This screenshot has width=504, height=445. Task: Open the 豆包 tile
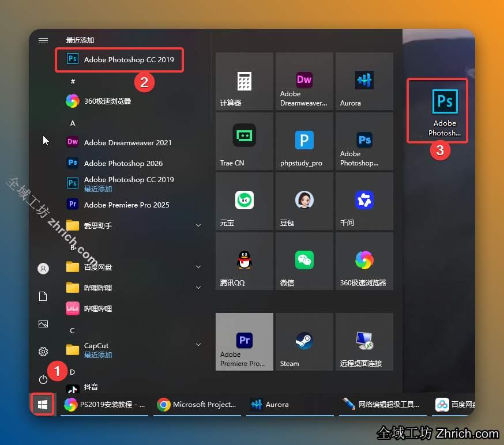pos(304,201)
